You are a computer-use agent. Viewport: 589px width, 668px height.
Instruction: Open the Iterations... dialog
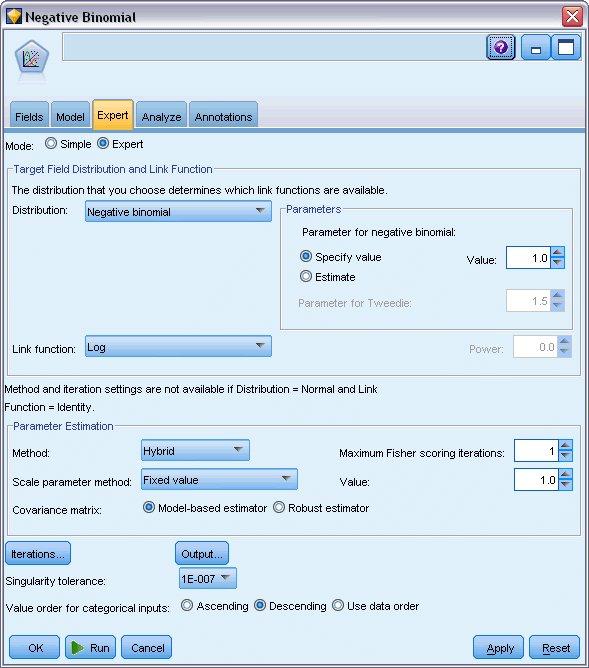37,553
